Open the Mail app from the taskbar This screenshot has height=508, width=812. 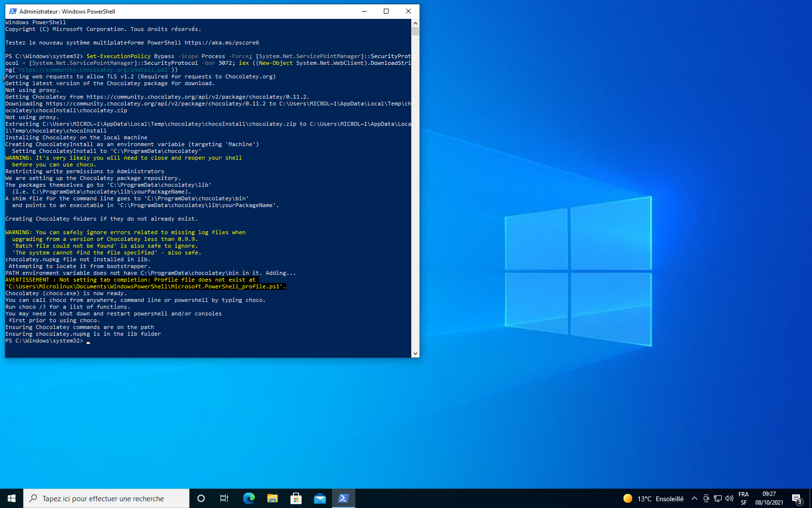(319, 498)
